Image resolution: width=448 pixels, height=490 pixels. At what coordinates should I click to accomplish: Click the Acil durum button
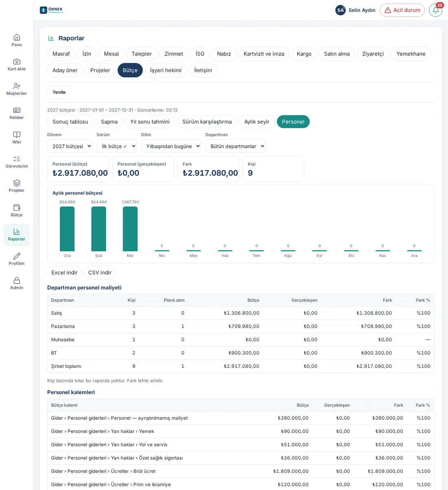(402, 10)
